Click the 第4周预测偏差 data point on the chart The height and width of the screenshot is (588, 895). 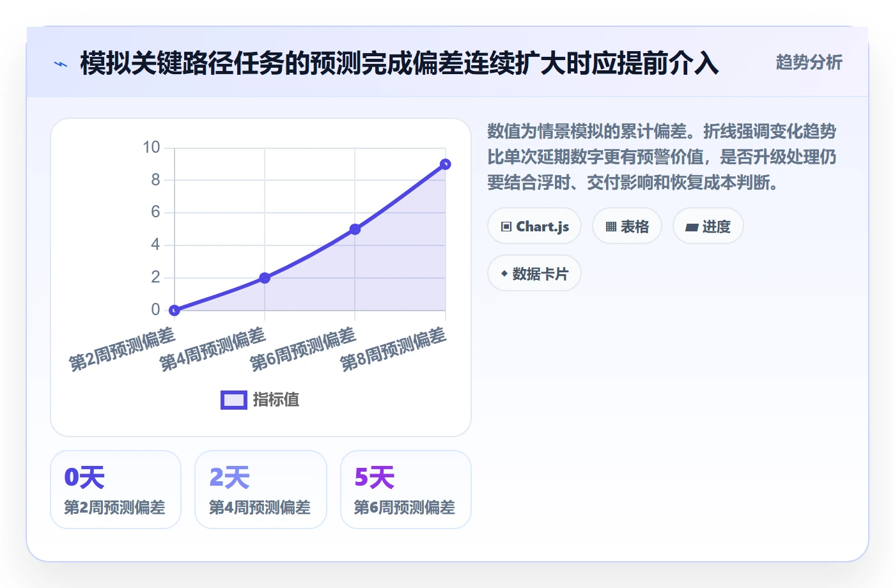[265, 278]
